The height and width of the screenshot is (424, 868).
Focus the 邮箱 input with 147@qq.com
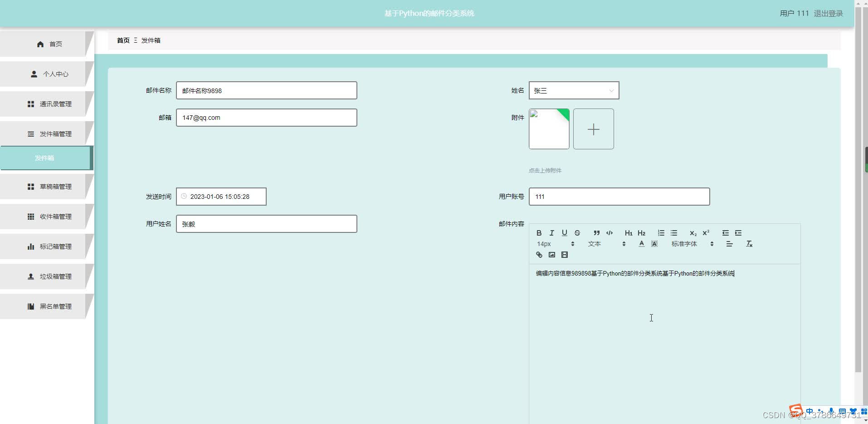coord(267,118)
